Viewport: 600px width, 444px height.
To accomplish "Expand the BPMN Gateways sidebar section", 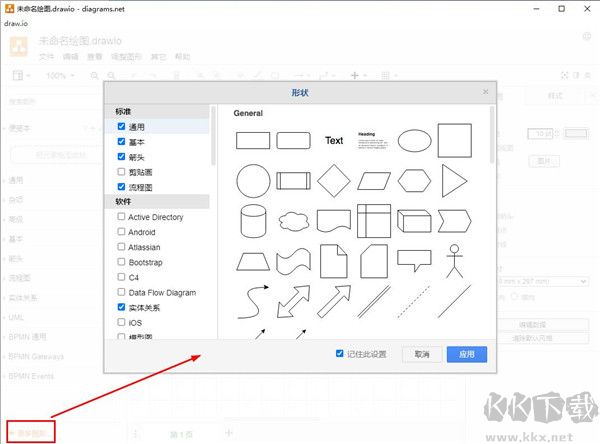I will click(36, 356).
